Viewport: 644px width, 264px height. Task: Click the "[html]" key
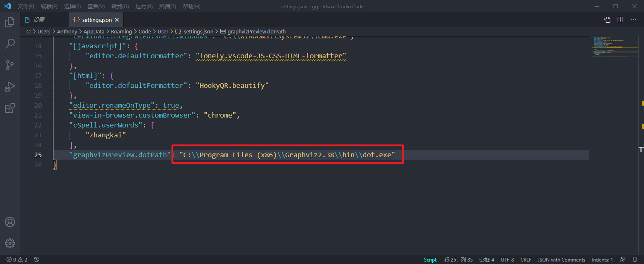pyautogui.click(x=86, y=76)
